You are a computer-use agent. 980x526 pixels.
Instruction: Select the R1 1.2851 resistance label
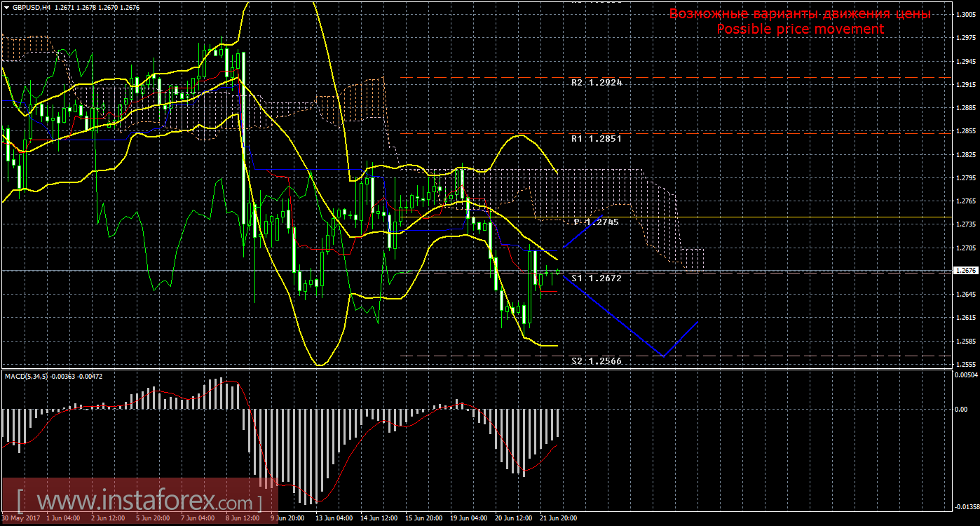pos(597,139)
